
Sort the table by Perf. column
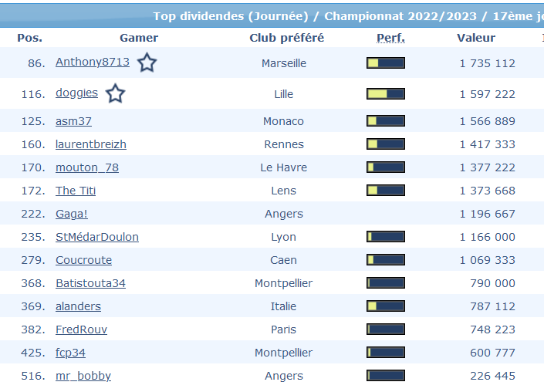[390, 38]
